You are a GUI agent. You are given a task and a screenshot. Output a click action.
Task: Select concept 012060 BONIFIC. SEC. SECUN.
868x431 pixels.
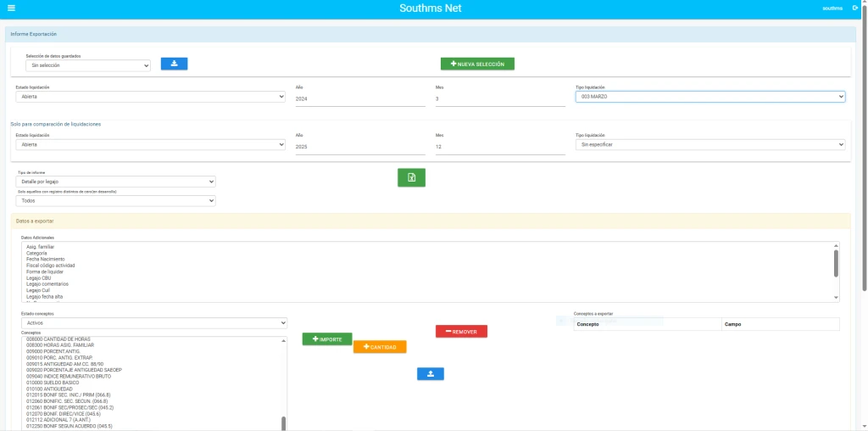67,401
